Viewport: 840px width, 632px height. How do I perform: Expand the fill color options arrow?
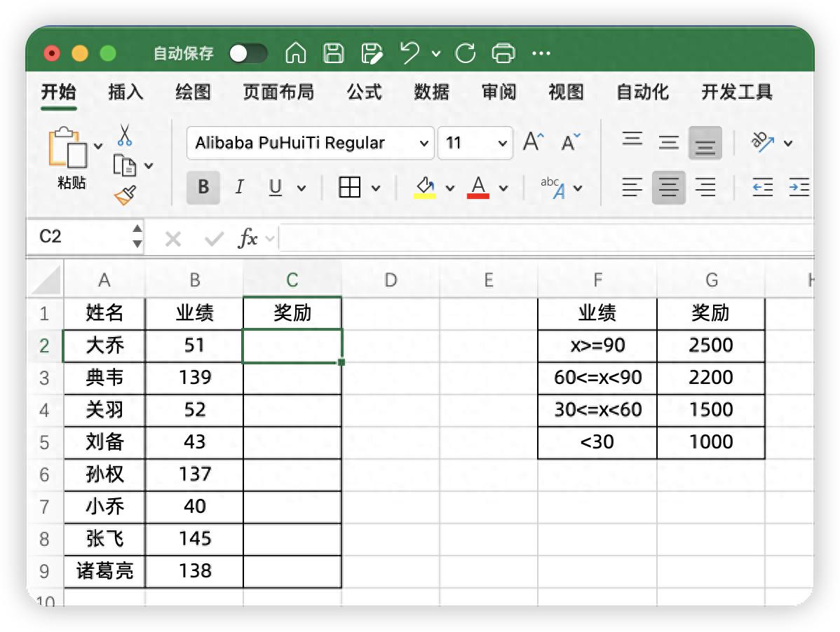coord(450,188)
